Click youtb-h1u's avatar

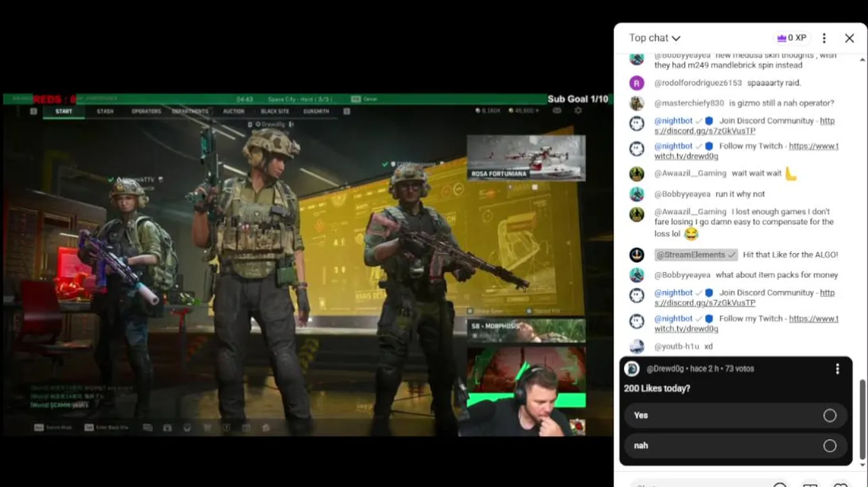[637, 346]
